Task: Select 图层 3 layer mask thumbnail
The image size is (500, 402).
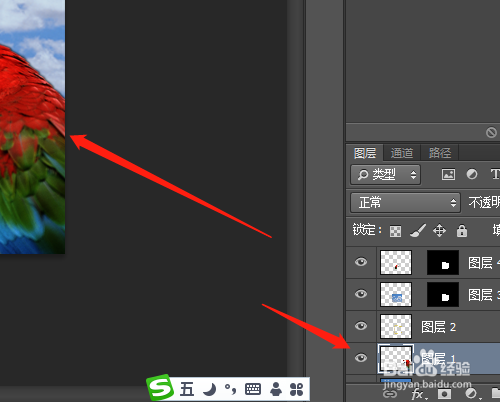Action: (x=443, y=294)
